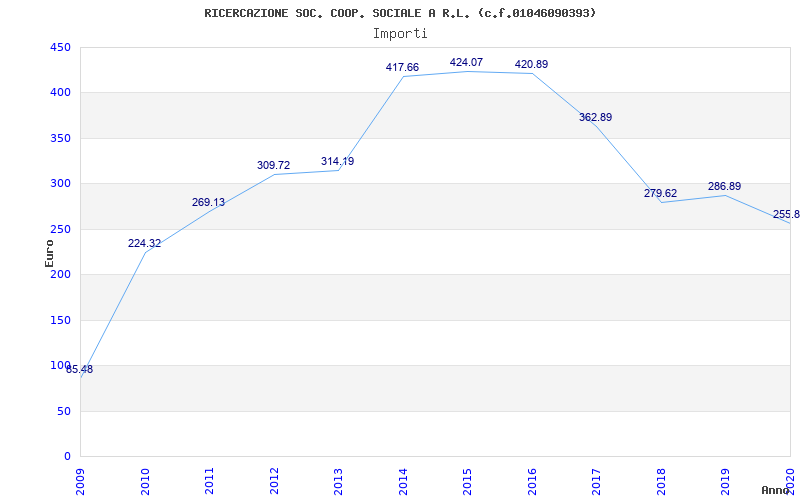800x500 pixels.
Task: Click year 2009 on the x-axis
Action: (81, 481)
